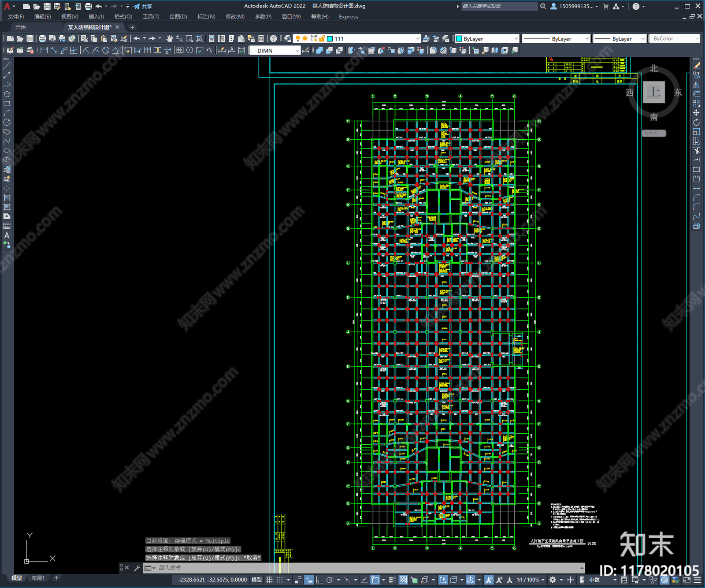Choose the Multiline Text tool

[7, 235]
